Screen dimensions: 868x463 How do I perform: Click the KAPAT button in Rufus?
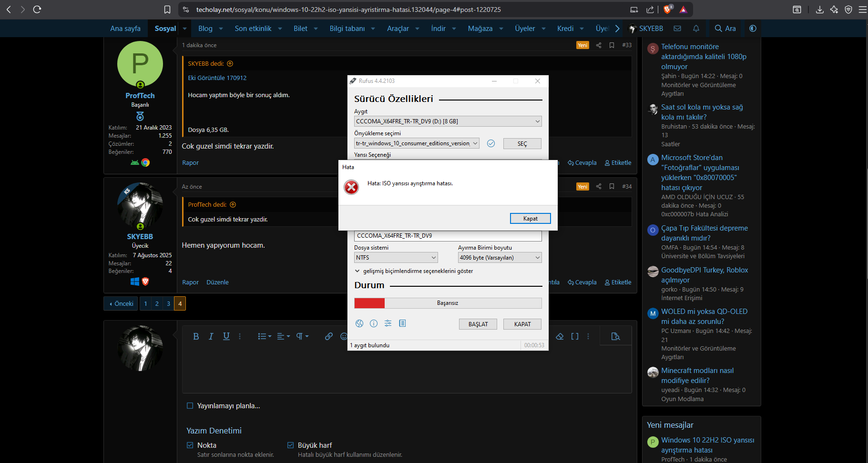click(522, 324)
